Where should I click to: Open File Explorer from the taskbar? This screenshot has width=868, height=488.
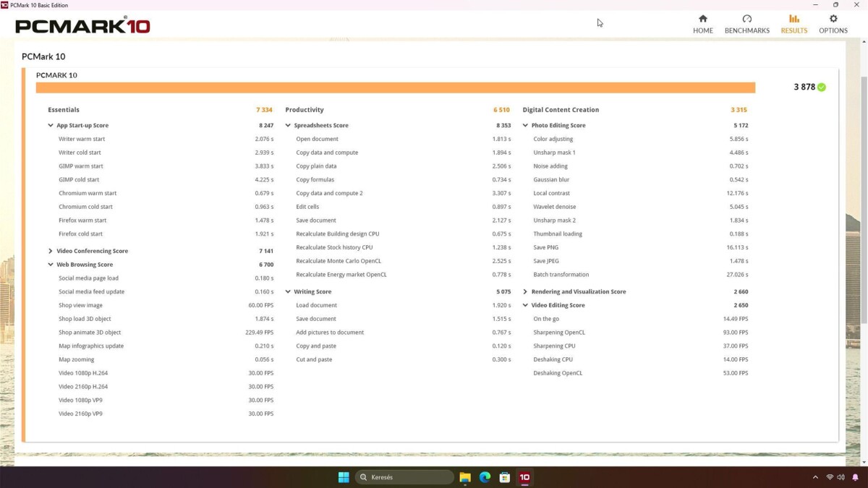pos(465,477)
